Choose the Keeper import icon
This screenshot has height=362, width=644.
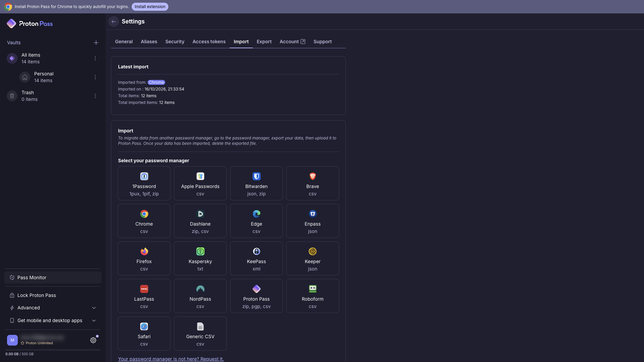tap(313, 251)
